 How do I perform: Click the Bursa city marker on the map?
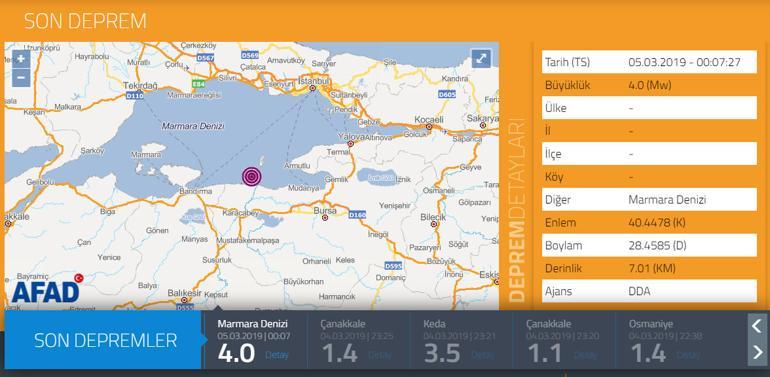(x=325, y=217)
